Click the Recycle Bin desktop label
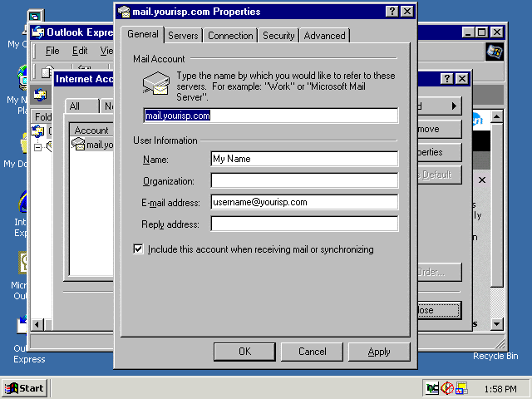Screen dimensions: 532x399 [495, 357]
